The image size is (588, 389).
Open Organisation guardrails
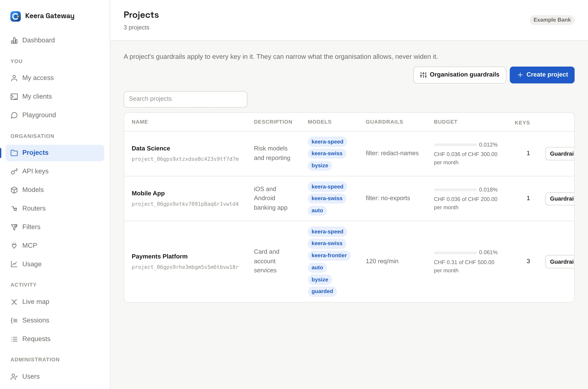[460, 75]
